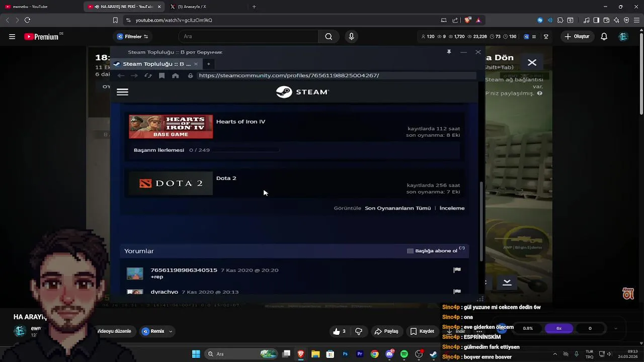Expand the Remix dropdown arrow
Screen dimensions: 644x362
pos(171,331)
